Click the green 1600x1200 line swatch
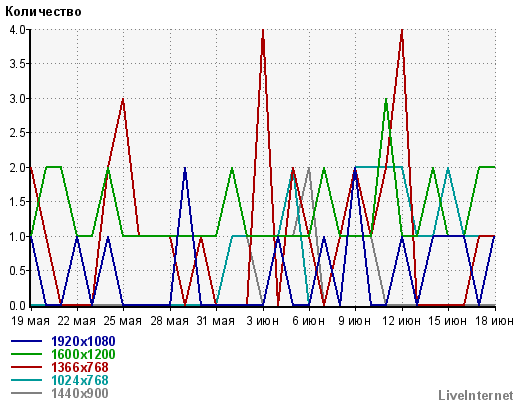The width and height of the screenshot is (520, 405). coord(27,354)
